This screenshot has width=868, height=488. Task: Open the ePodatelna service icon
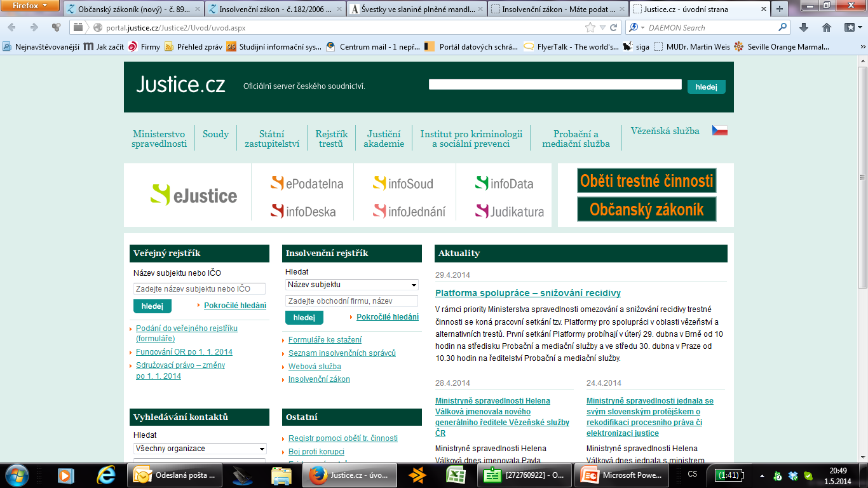tap(307, 183)
